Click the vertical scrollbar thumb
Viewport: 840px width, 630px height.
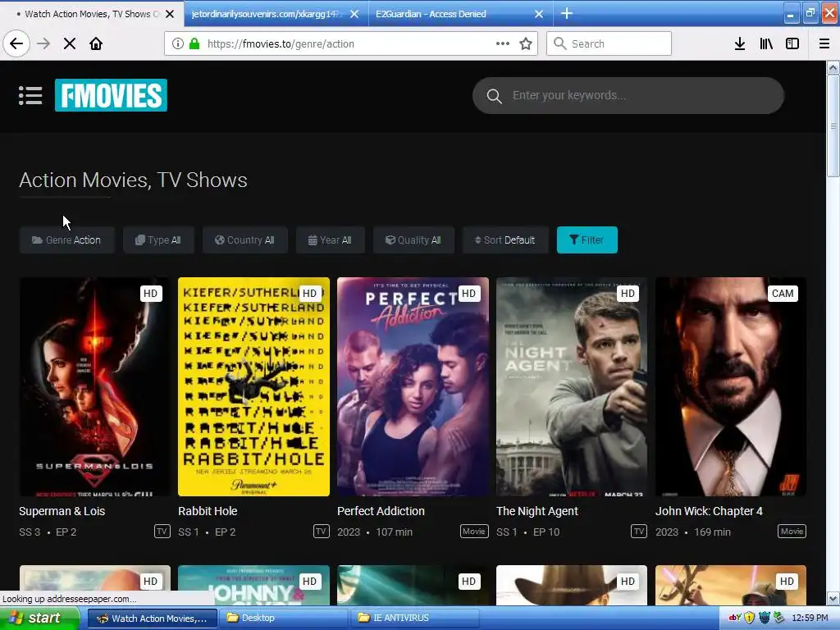(x=833, y=126)
